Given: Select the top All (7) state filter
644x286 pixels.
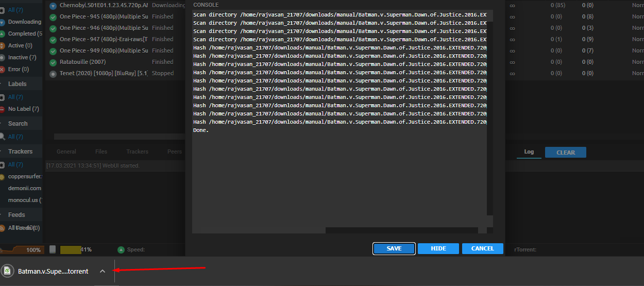Looking at the screenshot, I should pyautogui.click(x=15, y=10).
